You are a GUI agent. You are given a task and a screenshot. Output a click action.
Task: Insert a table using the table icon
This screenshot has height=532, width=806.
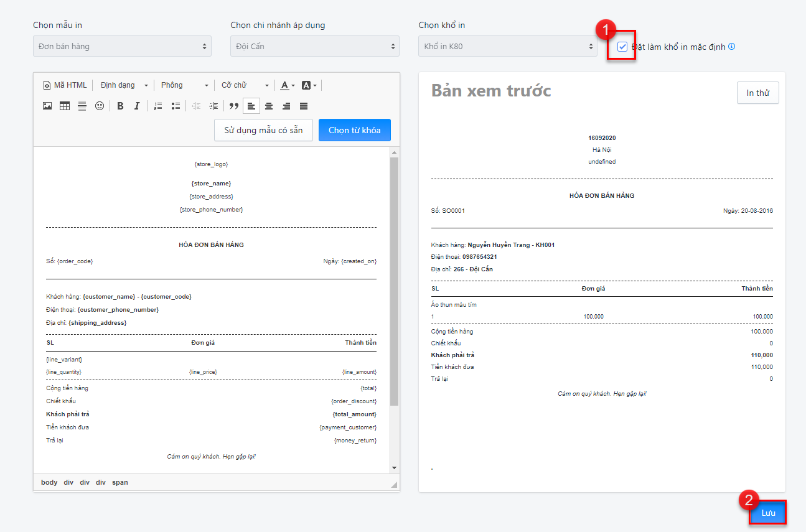pyautogui.click(x=65, y=106)
